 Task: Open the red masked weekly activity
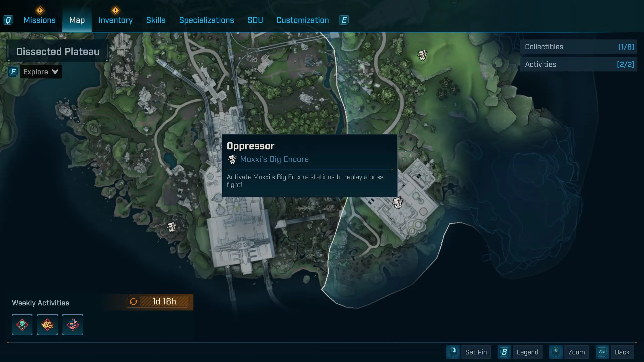pyautogui.click(x=73, y=325)
